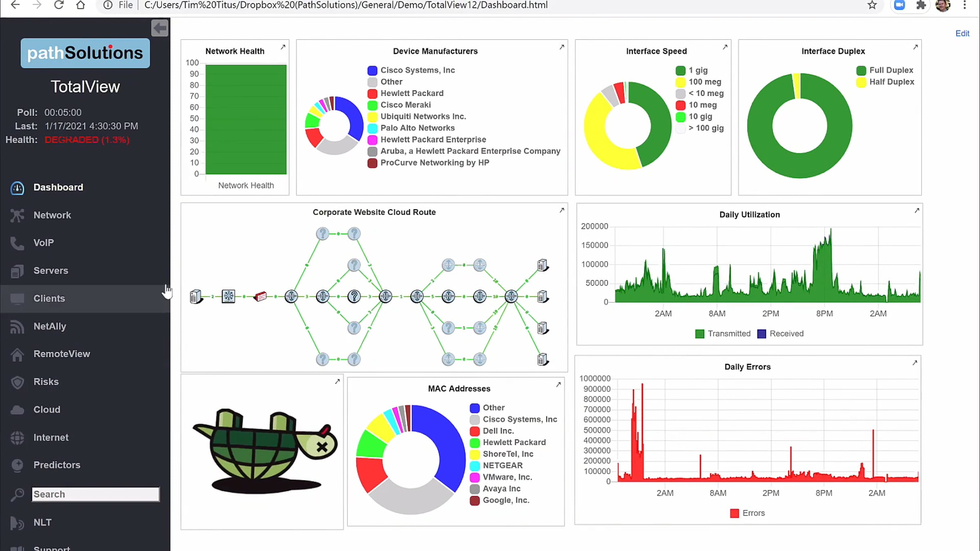Expand the Device Manufacturers chart
The height and width of the screenshot is (551, 980).
[x=562, y=47]
